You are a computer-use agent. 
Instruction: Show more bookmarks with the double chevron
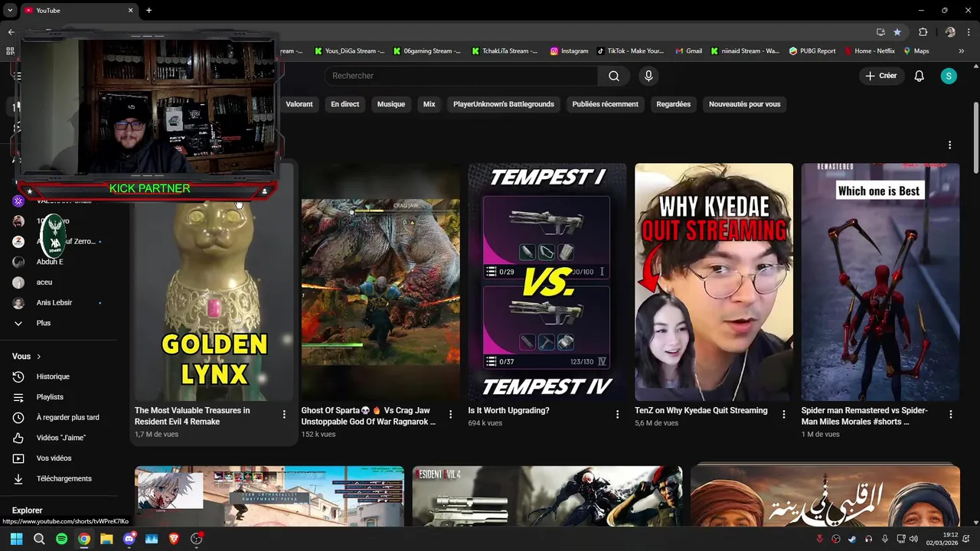[x=962, y=51]
